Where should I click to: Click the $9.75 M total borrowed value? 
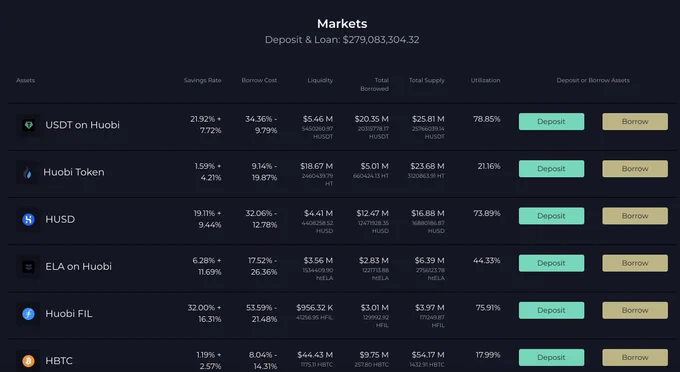[x=374, y=355]
